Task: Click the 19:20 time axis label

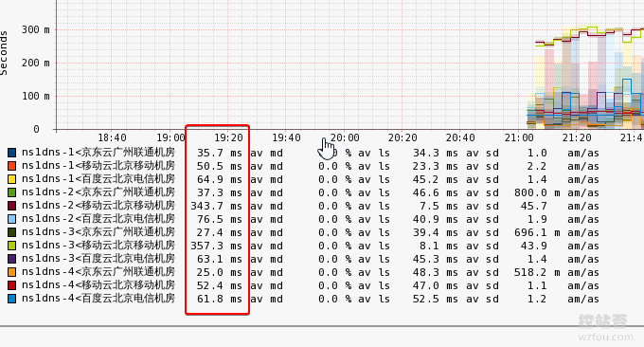Action: 228,137
